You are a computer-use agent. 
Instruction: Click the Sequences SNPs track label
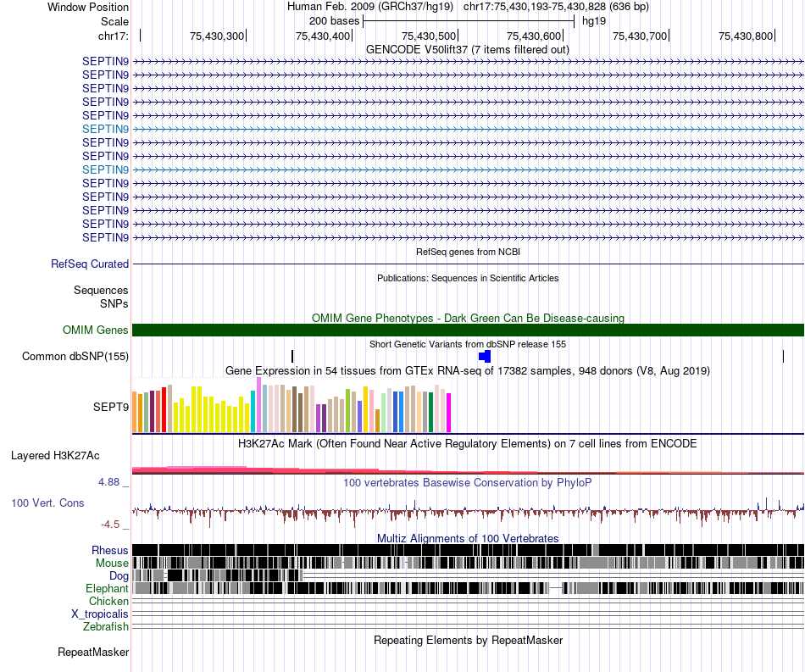101,297
